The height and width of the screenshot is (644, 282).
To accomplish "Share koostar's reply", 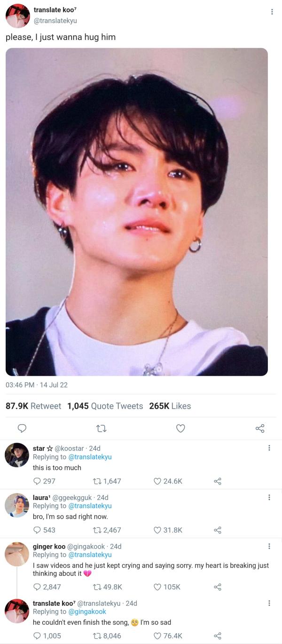I will [x=218, y=481].
